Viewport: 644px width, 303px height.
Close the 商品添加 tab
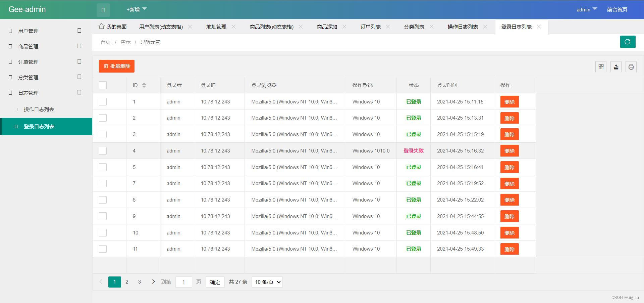344,27
